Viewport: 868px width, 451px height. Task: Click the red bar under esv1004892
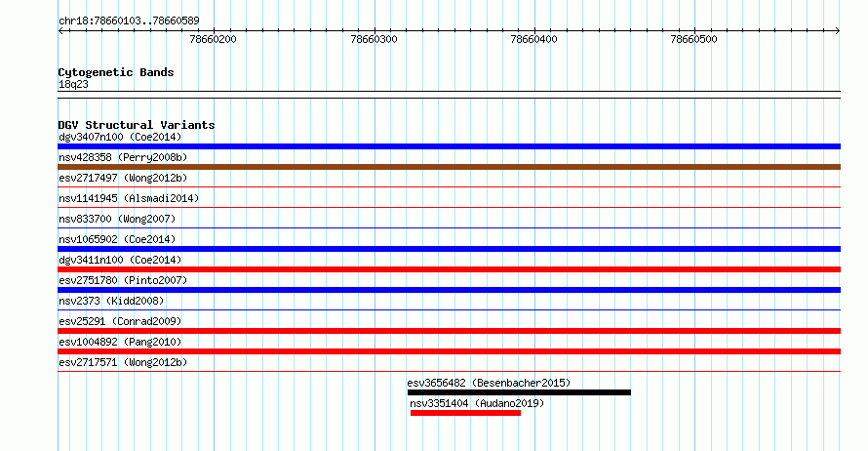tap(449, 351)
